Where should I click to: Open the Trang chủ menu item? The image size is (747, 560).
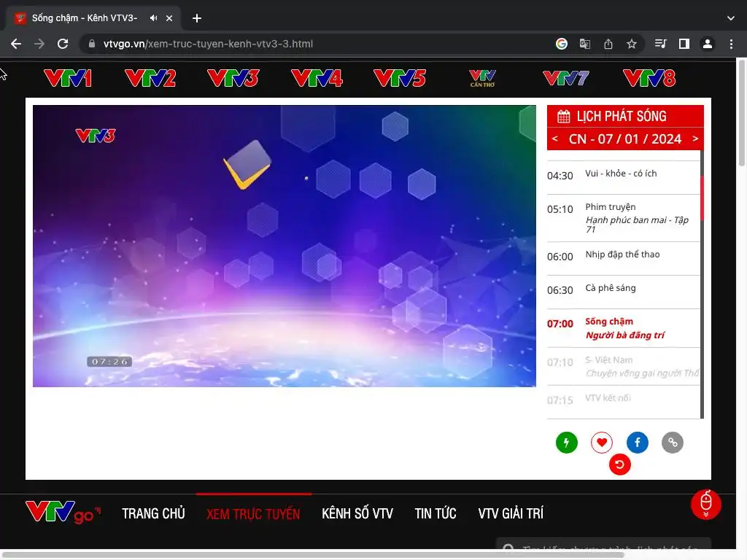coord(153,513)
